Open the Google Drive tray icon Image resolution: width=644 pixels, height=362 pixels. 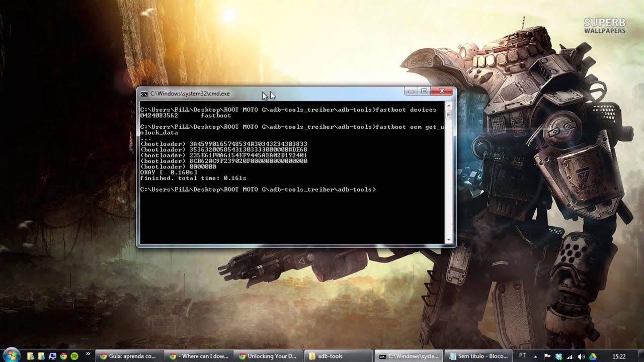pos(593,356)
